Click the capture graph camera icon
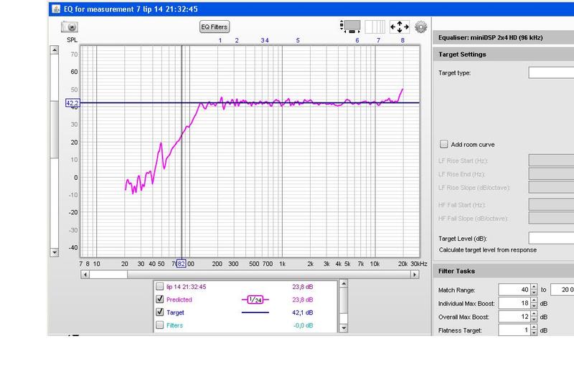574x392 pixels. click(x=69, y=27)
